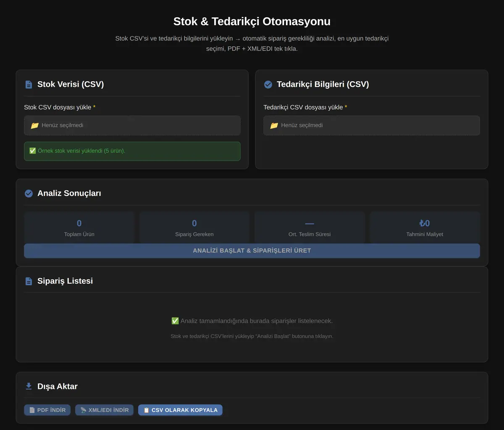Click the checkmark icon beside Tedarikçi Bilgileri
This screenshot has height=430, width=504.
coord(268,84)
